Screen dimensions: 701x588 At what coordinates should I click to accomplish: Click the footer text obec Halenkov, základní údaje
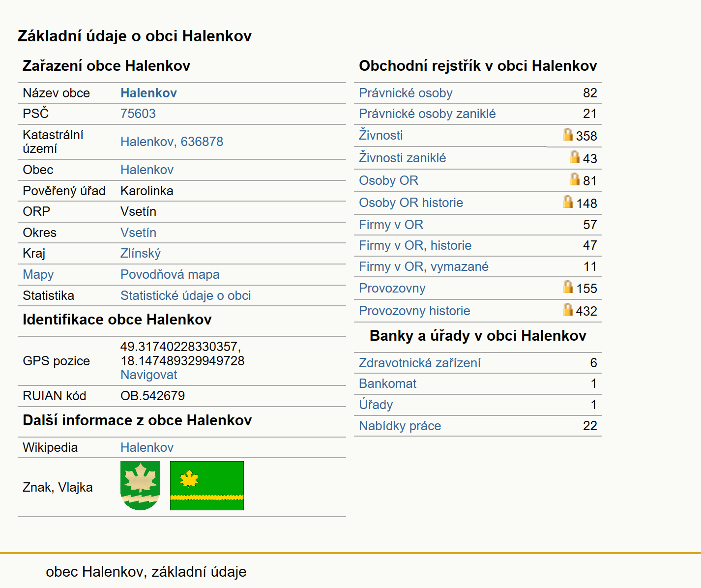pyautogui.click(x=146, y=572)
